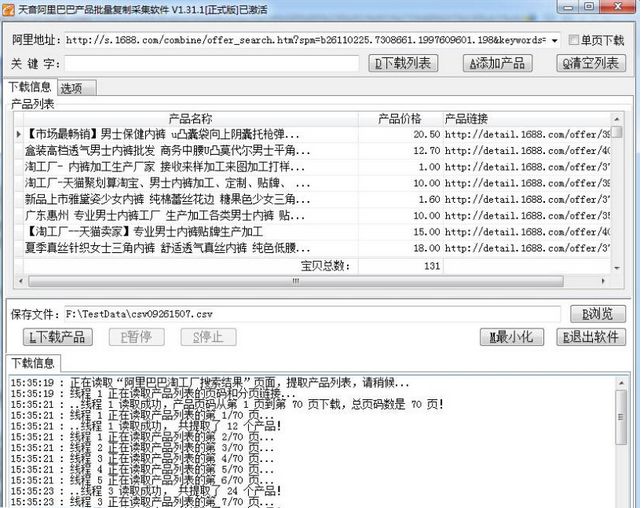Focus the 关键字 keyword input field

211,63
